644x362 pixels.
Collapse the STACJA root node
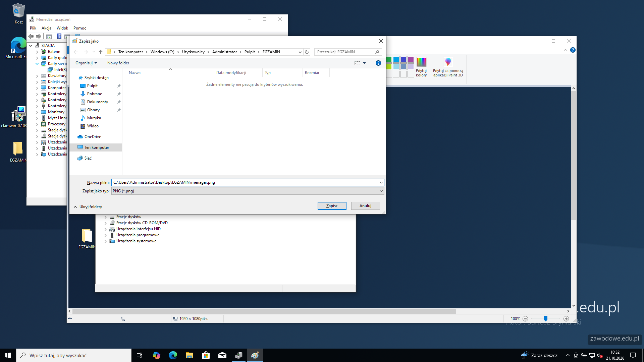(31, 46)
